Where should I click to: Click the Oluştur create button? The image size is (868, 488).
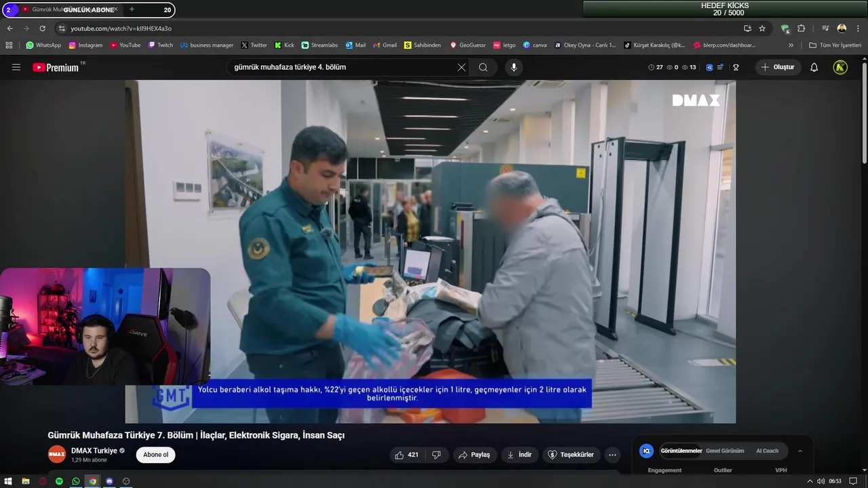777,67
